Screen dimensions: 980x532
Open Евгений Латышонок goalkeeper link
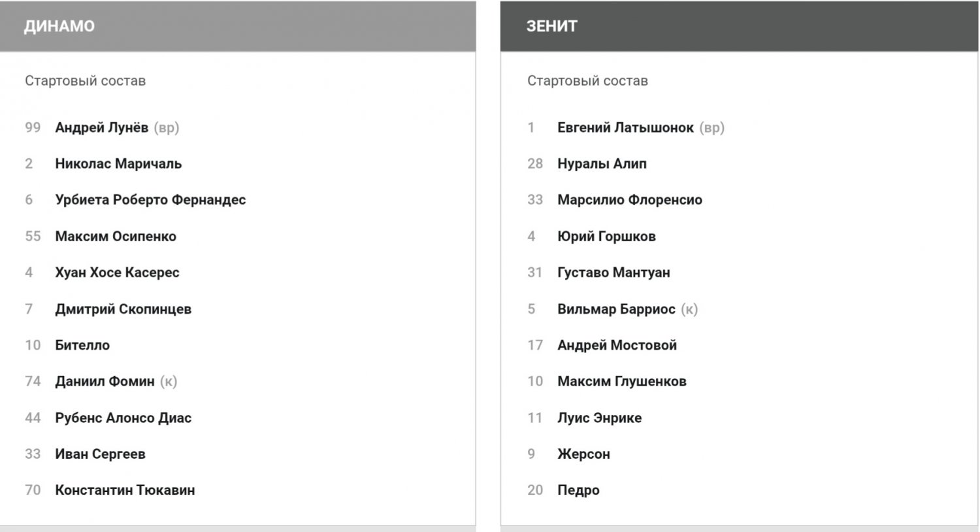point(625,127)
